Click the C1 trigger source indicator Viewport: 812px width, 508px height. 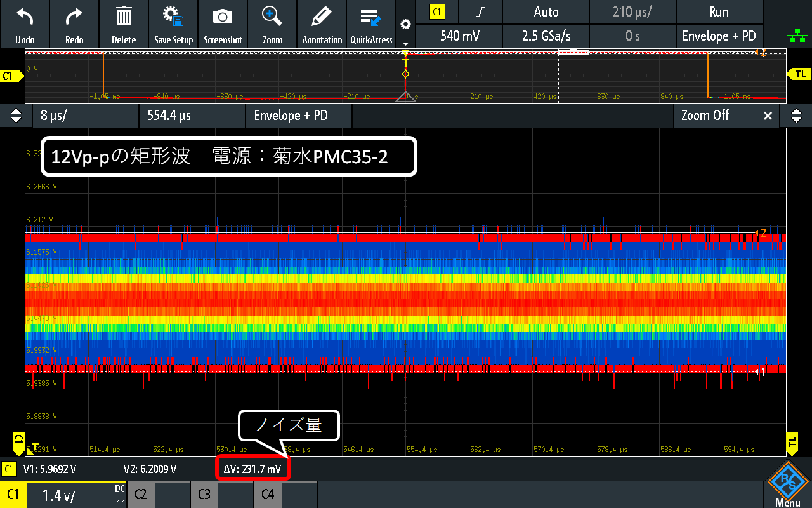(x=436, y=11)
